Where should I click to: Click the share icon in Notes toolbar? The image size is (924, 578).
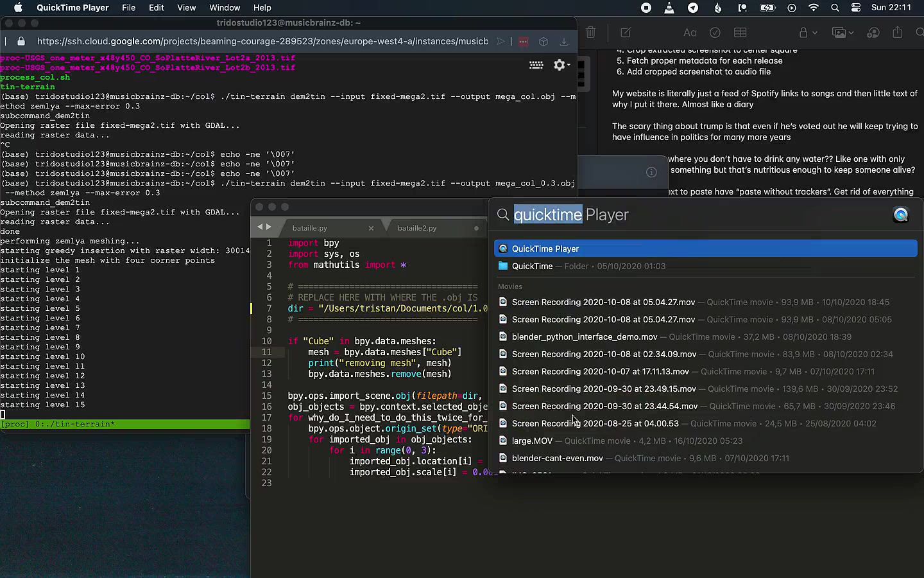(x=897, y=32)
